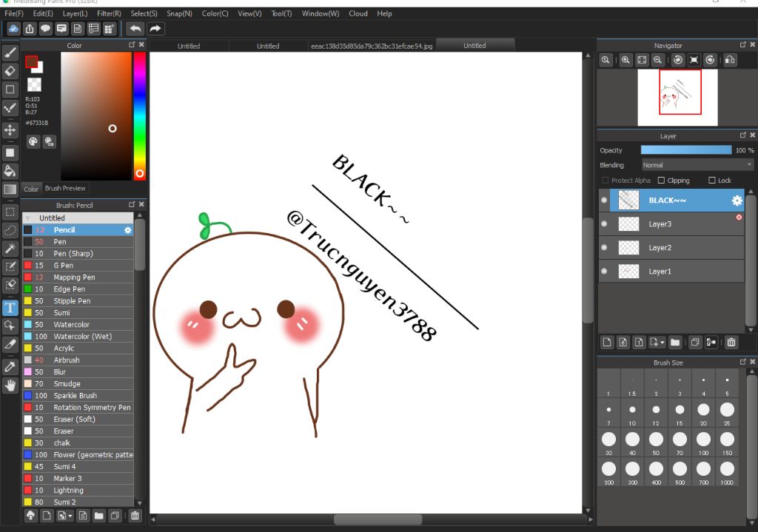Select the Gradient tool
This screenshot has width=758, height=532.
[10, 189]
